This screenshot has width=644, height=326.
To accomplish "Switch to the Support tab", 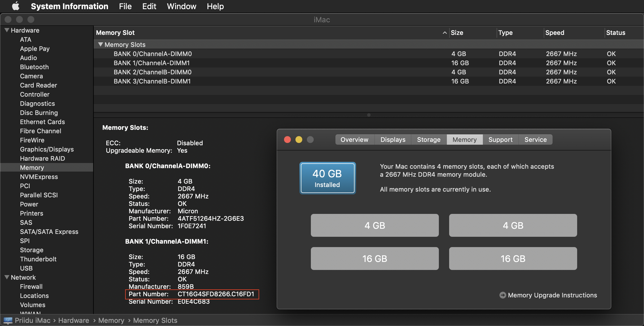I will coord(500,140).
